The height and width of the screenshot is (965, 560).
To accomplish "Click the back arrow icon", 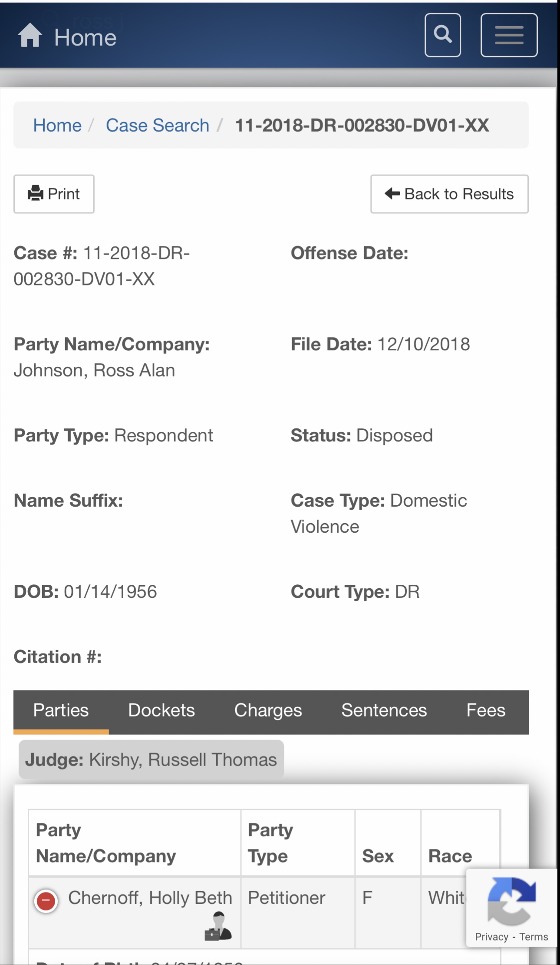I will (x=392, y=193).
